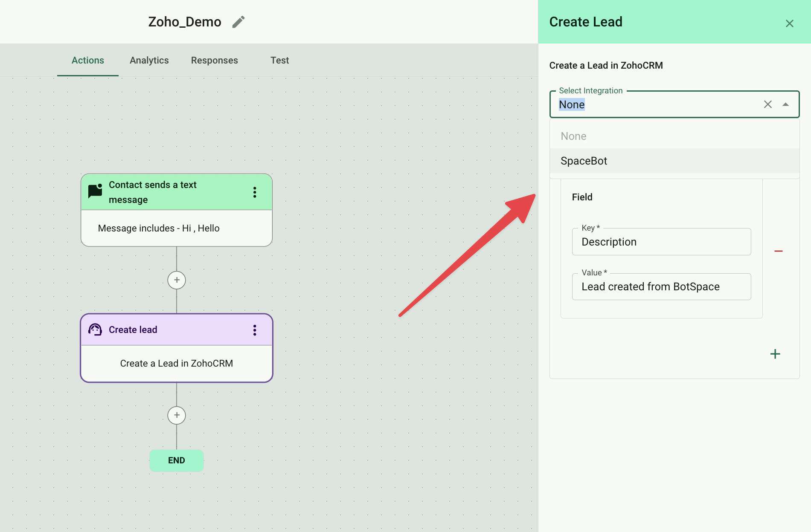The height and width of the screenshot is (532, 811).
Task: Click the Value field with lead text
Action: tap(661, 287)
